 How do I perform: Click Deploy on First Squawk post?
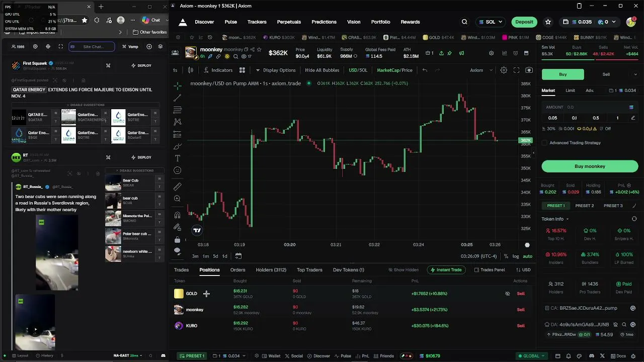click(141, 65)
